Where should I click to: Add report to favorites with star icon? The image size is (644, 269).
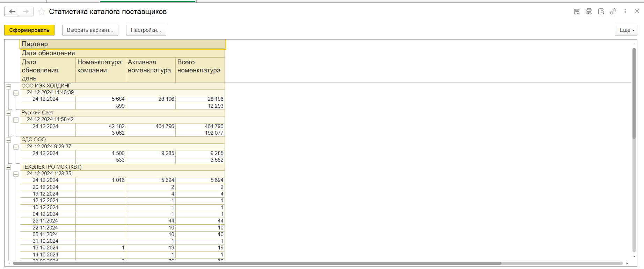pos(42,12)
